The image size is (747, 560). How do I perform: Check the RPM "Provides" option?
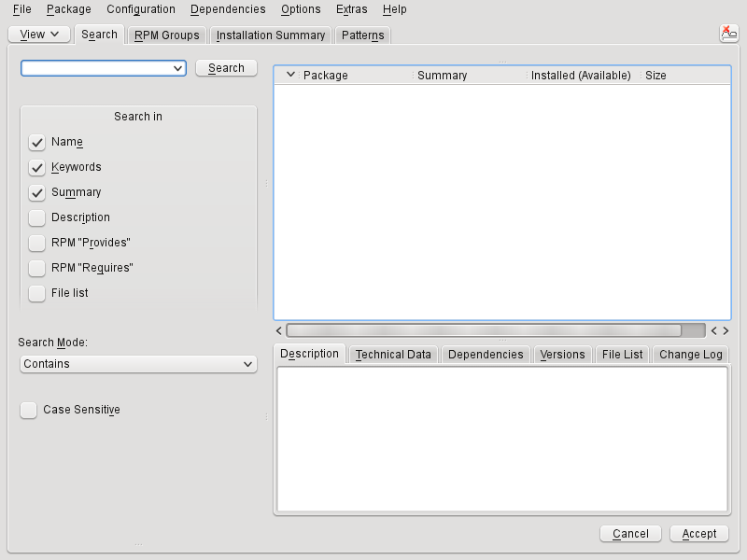tap(37, 243)
